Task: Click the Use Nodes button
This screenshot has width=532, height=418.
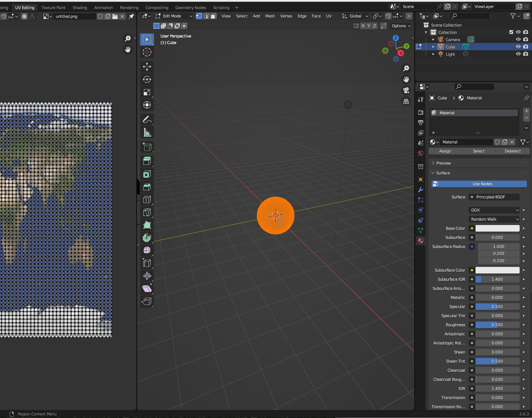Action: point(479,184)
